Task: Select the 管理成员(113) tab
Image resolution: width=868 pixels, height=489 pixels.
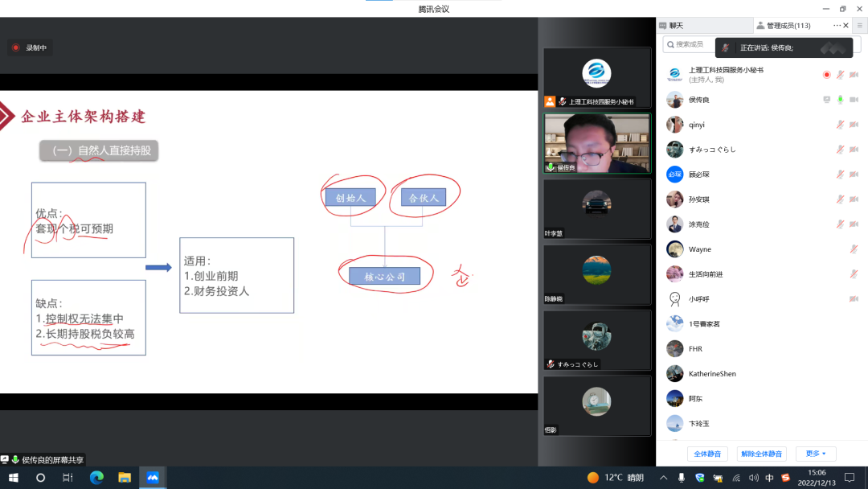Action: point(789,26)
